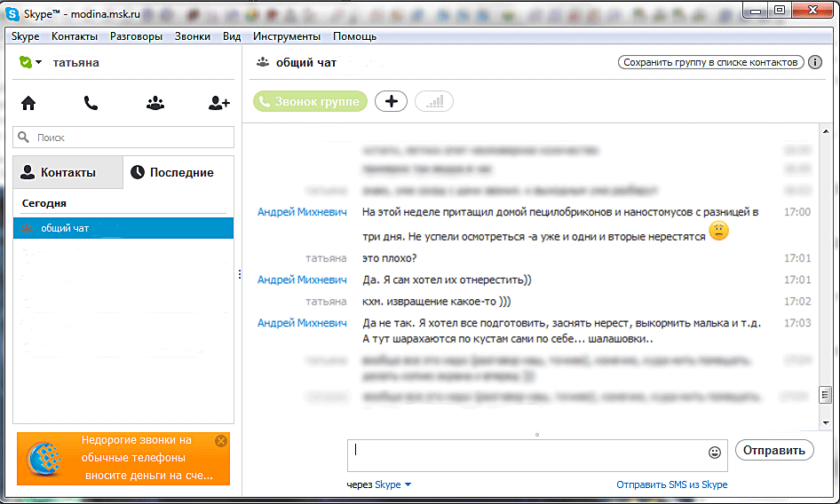The width and height of the screenshot is (840, 504).
Task: Open the Звонки menu
Action: coord(193,36)
